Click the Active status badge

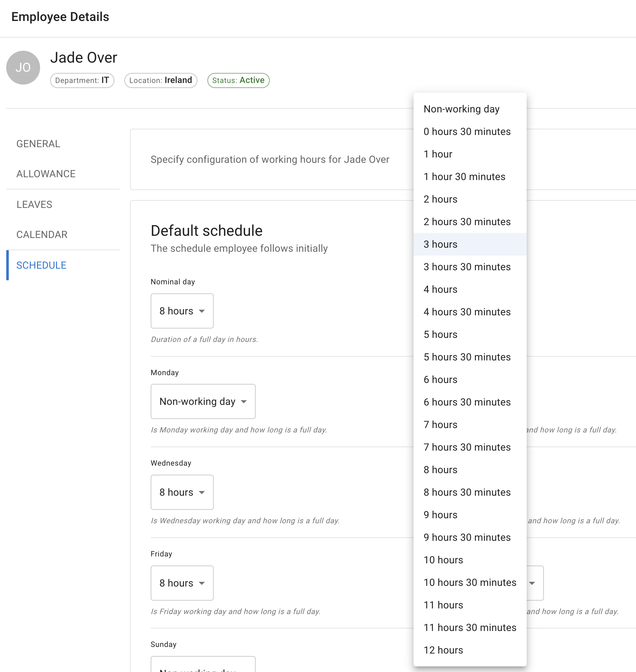(x=238, y=80)
